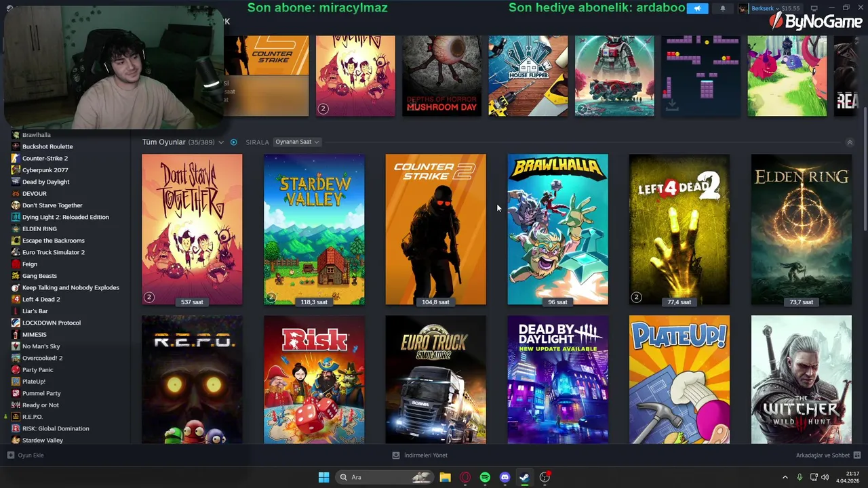Viewport: 868px width, 488px height.
Task: Select ELDEN RING in the sidebar list
Action: (39, 229)
